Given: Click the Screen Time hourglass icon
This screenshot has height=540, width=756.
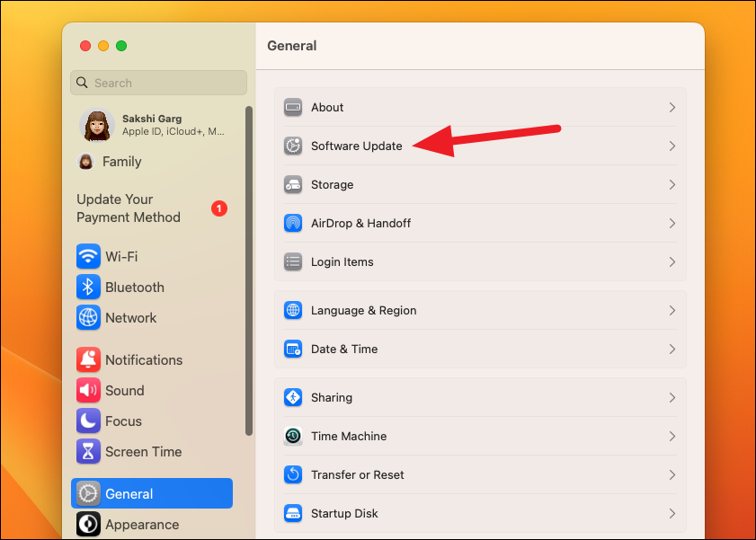Looking at the screenshot, I should pyautogui.click(x=88, y=452).
